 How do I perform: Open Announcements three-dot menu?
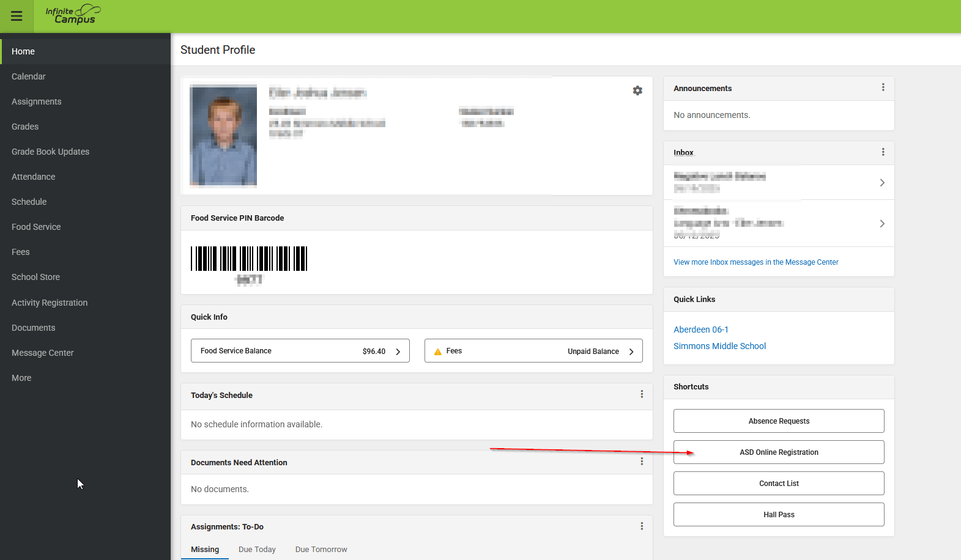pyautogui.click(x=883, y=87)
